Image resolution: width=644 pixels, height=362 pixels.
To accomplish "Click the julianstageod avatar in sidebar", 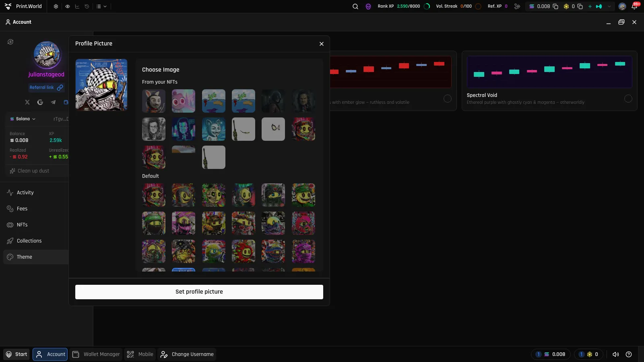I will click(x=47, y=55).
